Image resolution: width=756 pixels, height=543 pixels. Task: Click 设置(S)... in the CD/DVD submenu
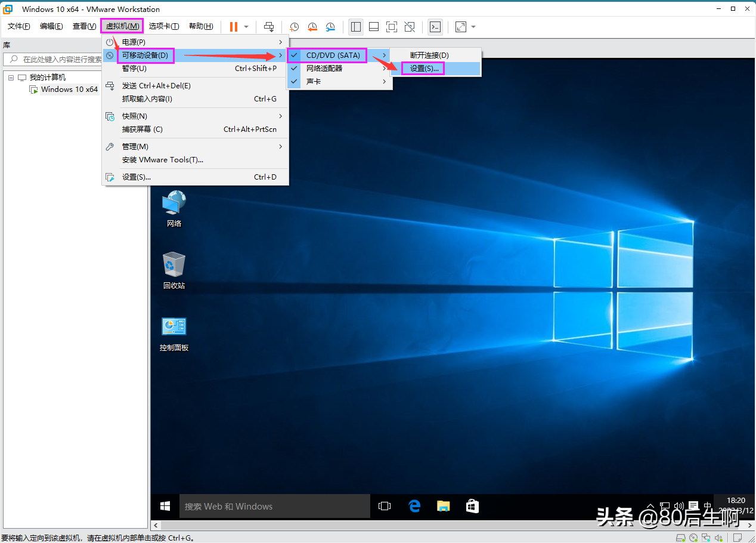(436, 69)
